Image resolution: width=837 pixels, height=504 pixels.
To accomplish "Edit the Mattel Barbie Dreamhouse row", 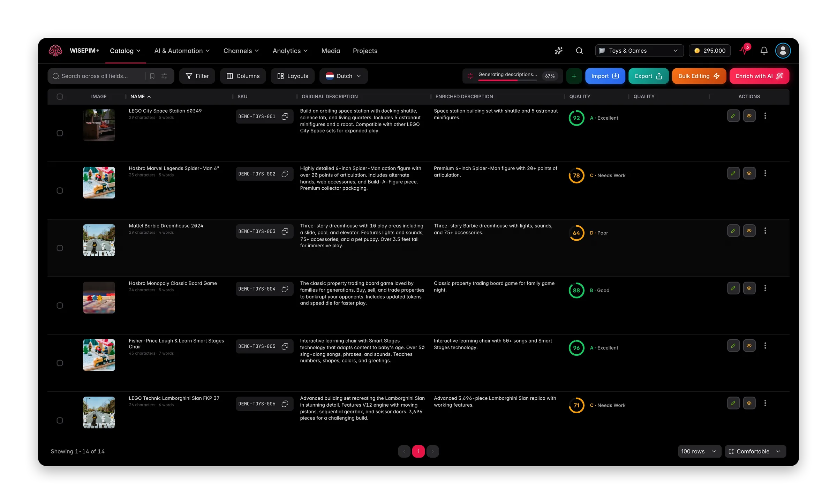I will pyautogui.click(x=733, y=231).
